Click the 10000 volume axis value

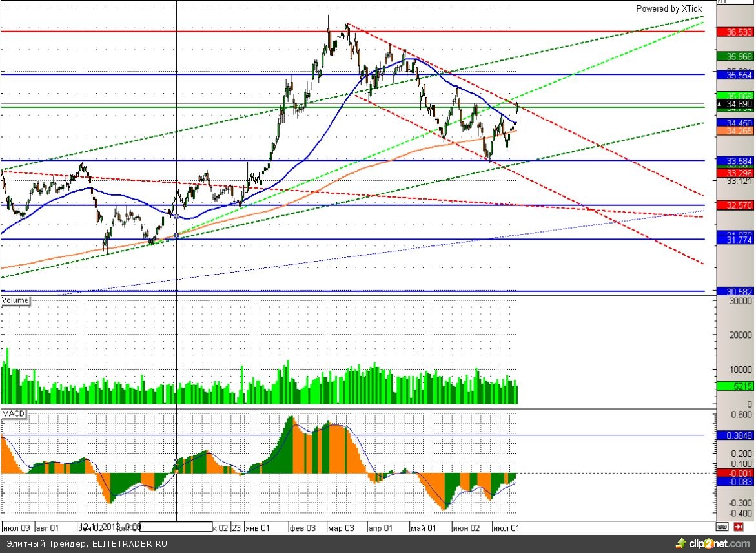(x=740, y=369)
